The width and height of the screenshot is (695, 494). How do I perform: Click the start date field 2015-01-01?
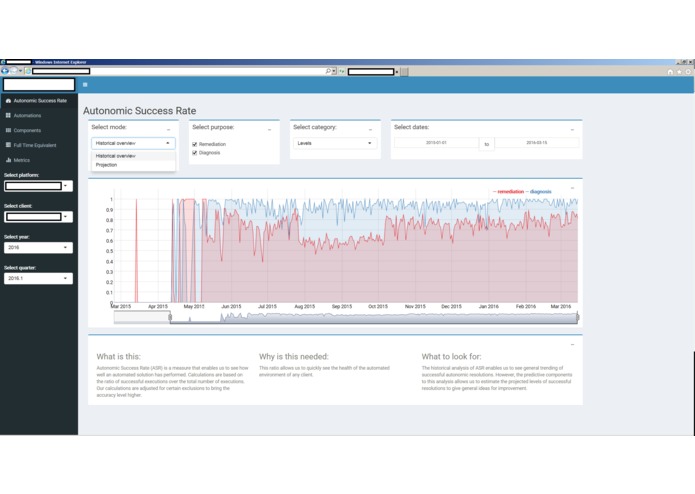[x=436, y=143]
